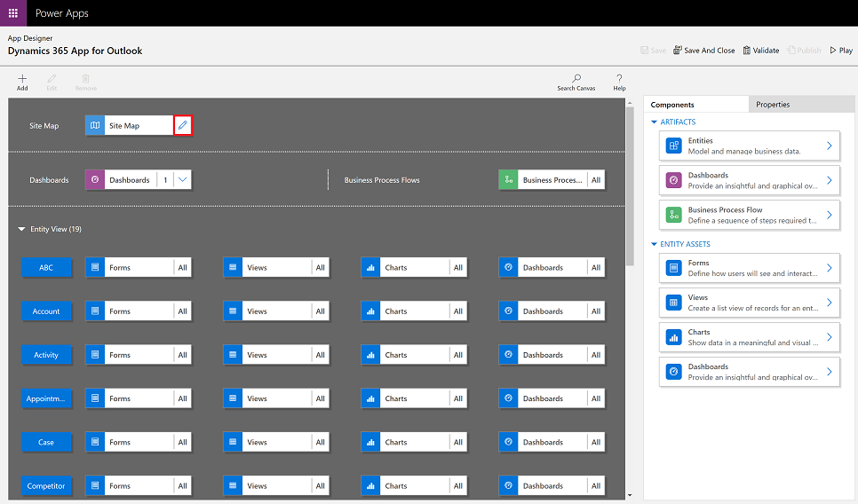
Task: Click the Views icon in Case row
Action: (233, 442)
